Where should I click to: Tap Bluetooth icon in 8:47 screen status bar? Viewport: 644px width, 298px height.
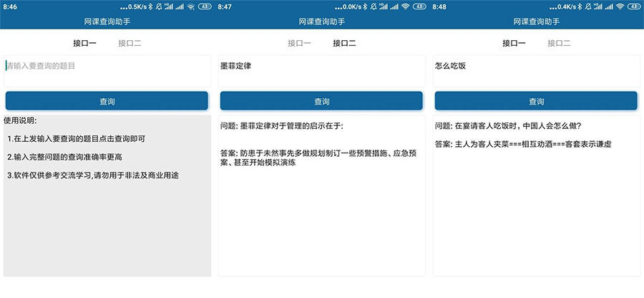365,6
